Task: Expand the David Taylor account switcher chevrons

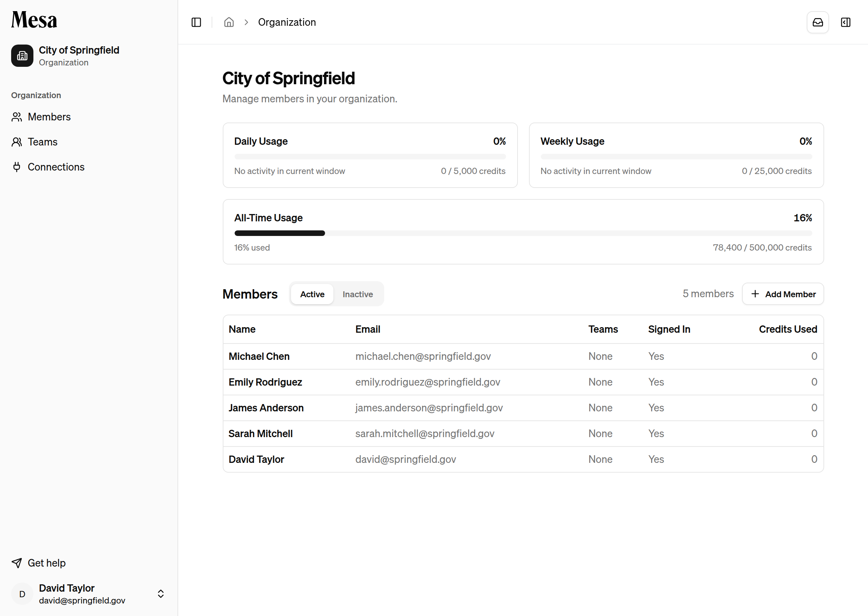Action: tap(160, 594)
